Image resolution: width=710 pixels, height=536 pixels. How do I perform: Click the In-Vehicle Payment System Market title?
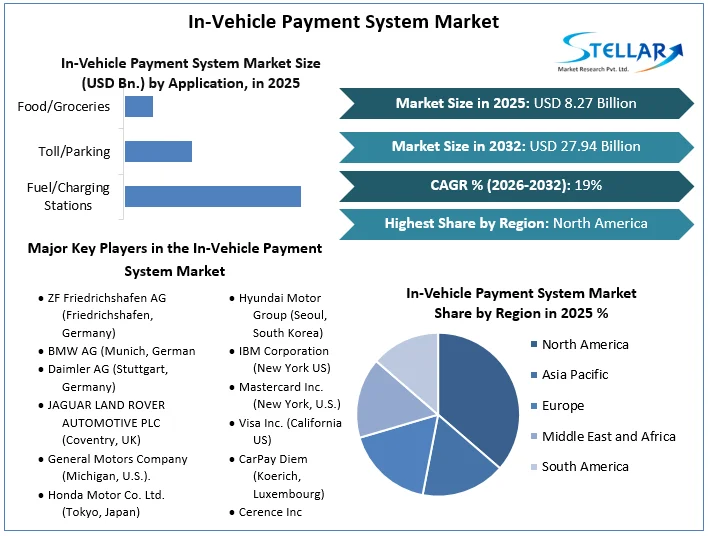[344, 22]
